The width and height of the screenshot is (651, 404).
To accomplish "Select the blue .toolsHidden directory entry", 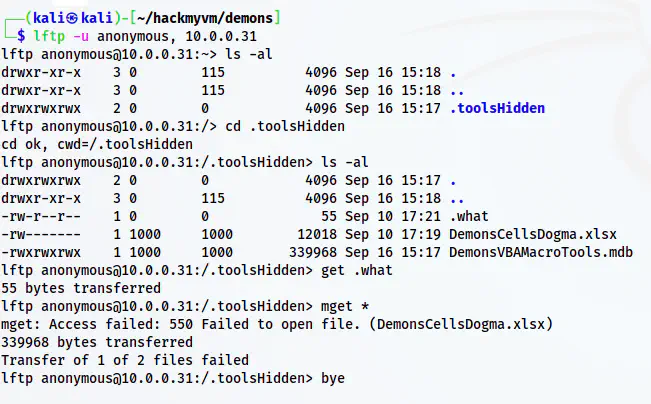I will coord(498,108).
